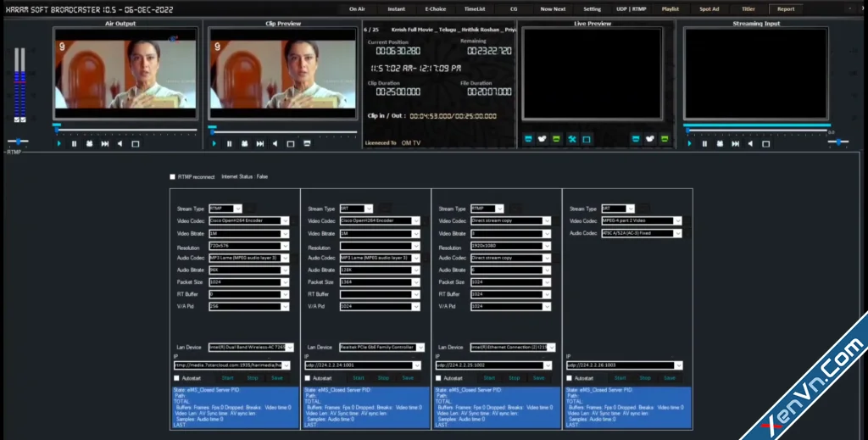This screenshot has width=868, height=440.
Task: Open the CG tab
Action: tap(514, 8)
